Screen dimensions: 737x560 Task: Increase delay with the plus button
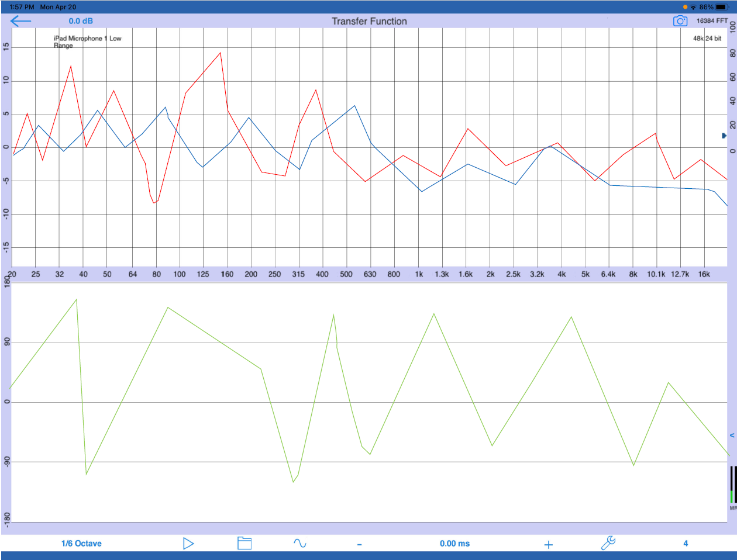(x=548, y=544)
